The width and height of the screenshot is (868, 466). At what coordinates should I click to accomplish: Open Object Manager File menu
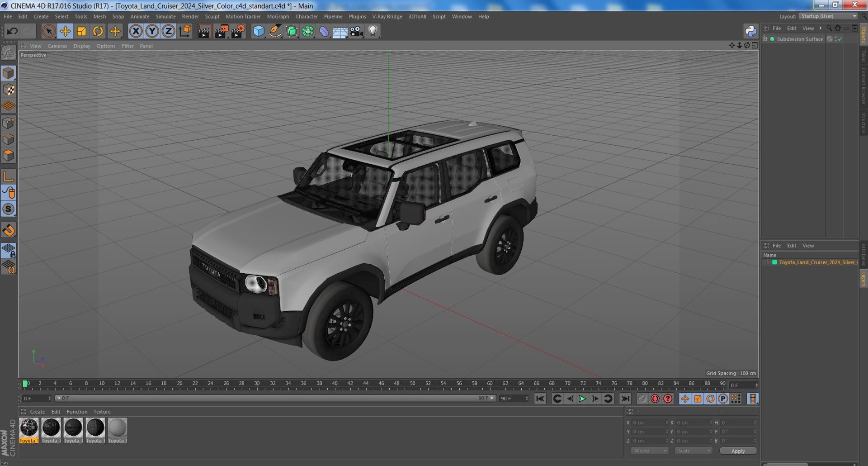(776, 29)
